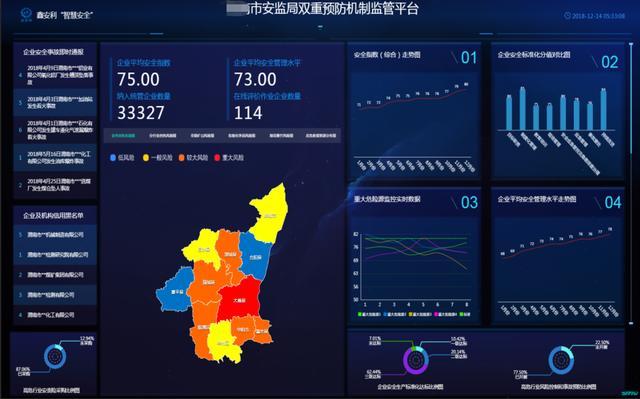The width and height of the screenshot is (640, 399).
Task: Toggle the 低风险 blue legend item
Action: point(122,157)
